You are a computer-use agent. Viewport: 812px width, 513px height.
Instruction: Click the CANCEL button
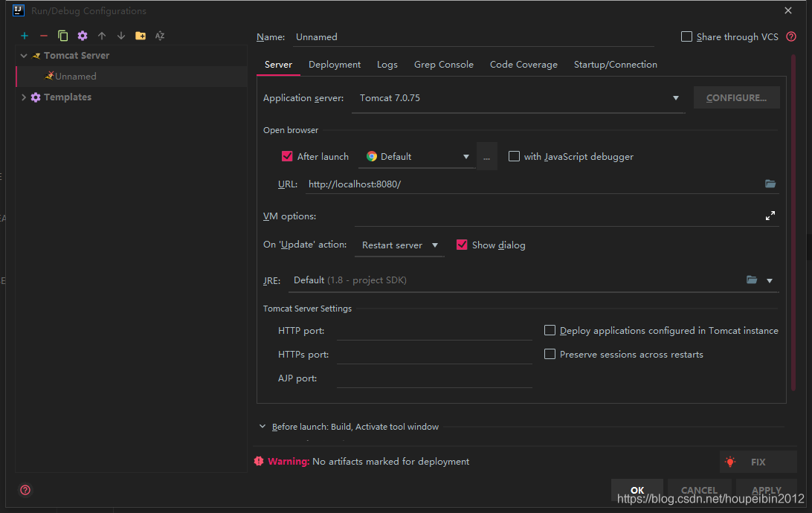(x=699, y=490)
